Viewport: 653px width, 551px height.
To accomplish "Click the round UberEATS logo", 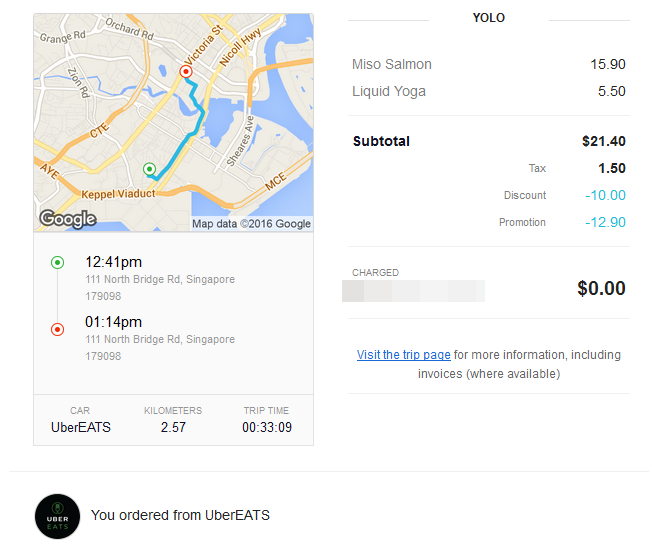I will (x=58, y=516).
